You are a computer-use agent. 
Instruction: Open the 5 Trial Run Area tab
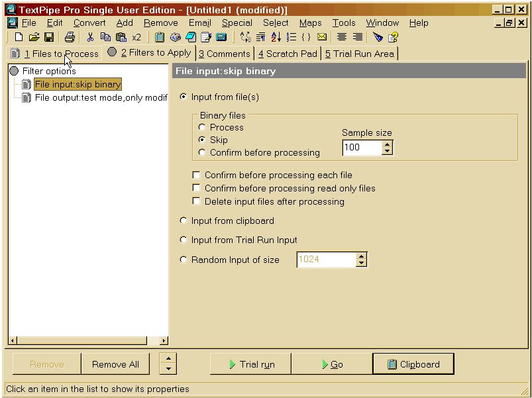(360, 54)
